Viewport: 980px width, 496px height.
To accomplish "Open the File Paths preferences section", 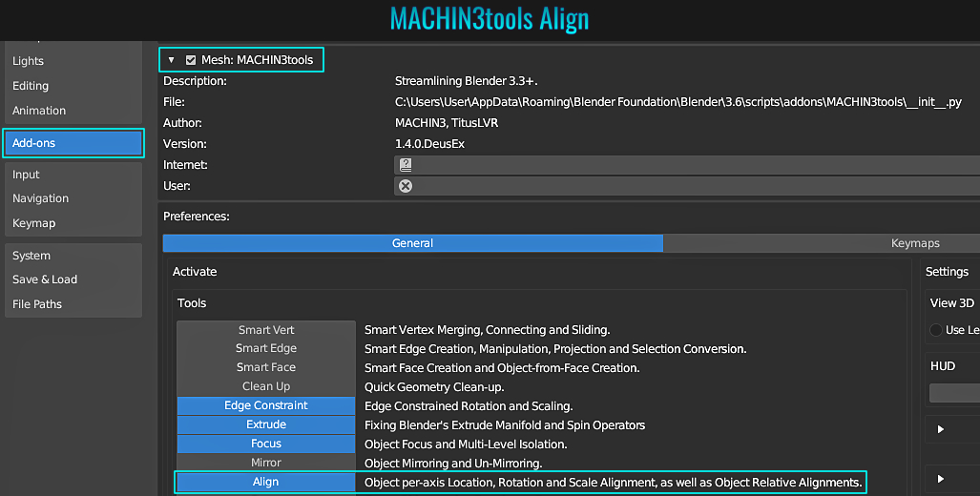I will point(73,304).
